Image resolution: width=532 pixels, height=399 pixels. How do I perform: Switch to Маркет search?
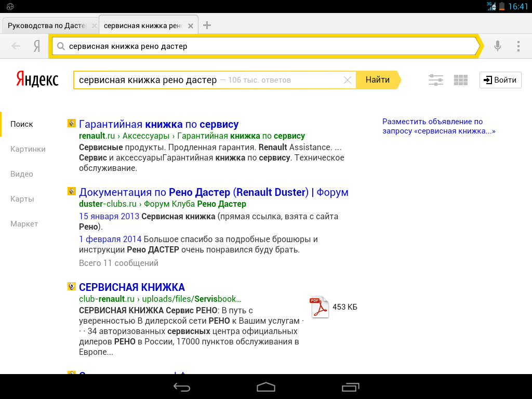(x=24, y=224)
